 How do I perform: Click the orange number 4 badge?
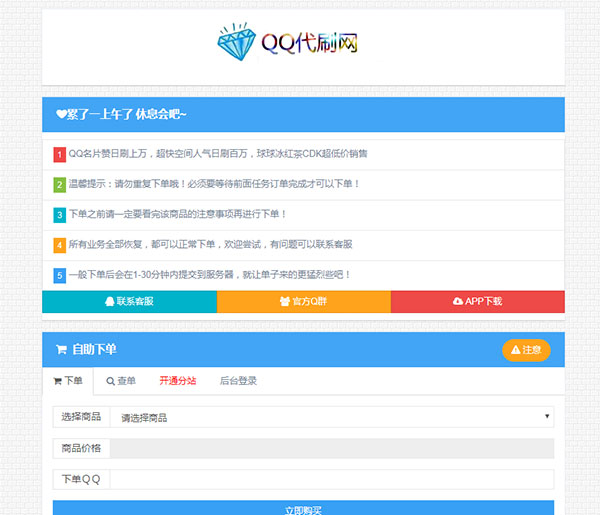pyautogui.click(x=59, y=245)
